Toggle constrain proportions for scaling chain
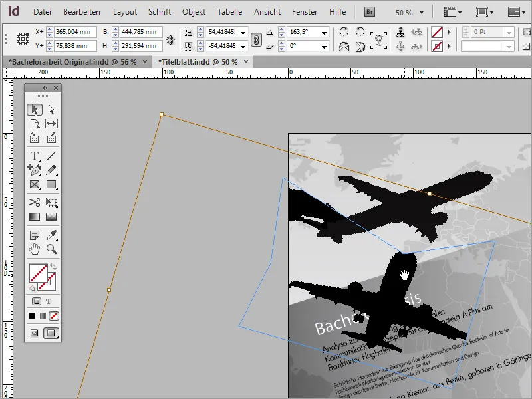532x399 pixels. click(x=256, y=39)
